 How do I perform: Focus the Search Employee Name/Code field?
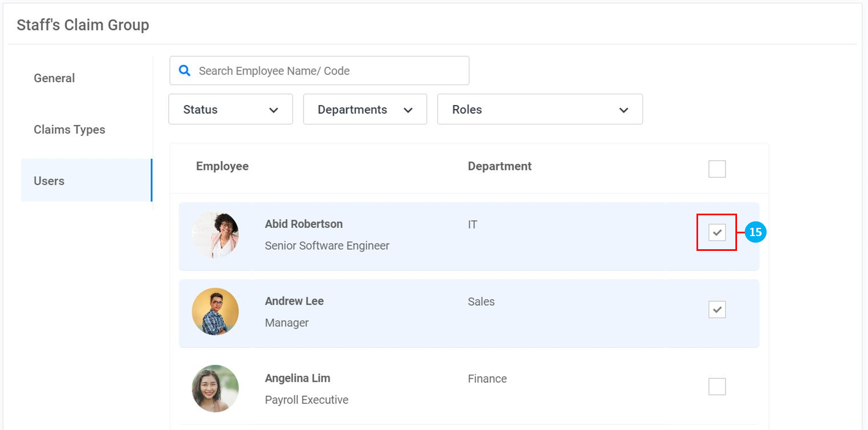pyautogui.click(x=329, y=71)
